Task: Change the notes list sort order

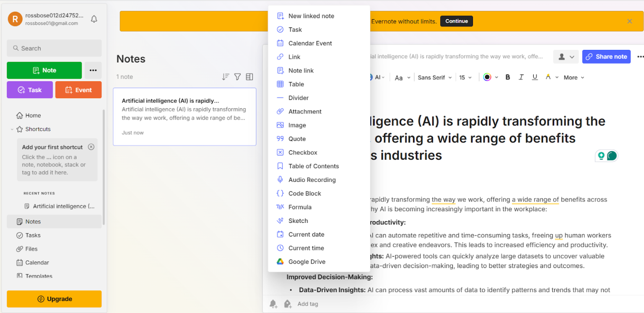Action: [225, 77]
